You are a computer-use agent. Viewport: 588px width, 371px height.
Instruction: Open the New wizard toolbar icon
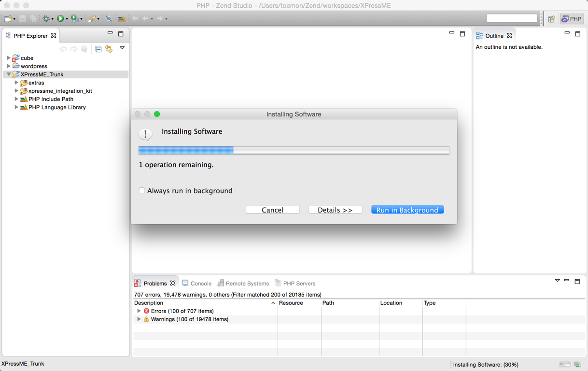click(x=8, y=19)
